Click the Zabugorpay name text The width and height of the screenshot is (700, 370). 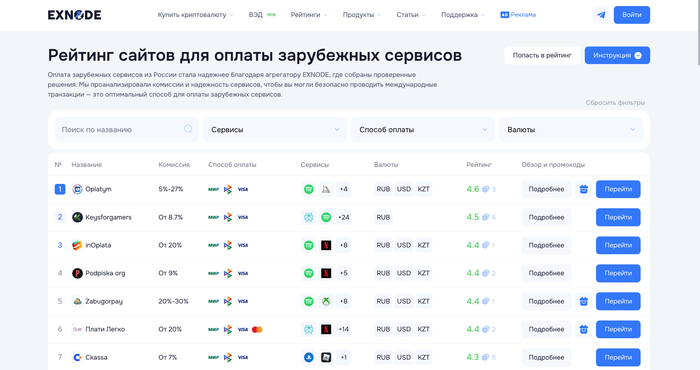coord(104,301)
